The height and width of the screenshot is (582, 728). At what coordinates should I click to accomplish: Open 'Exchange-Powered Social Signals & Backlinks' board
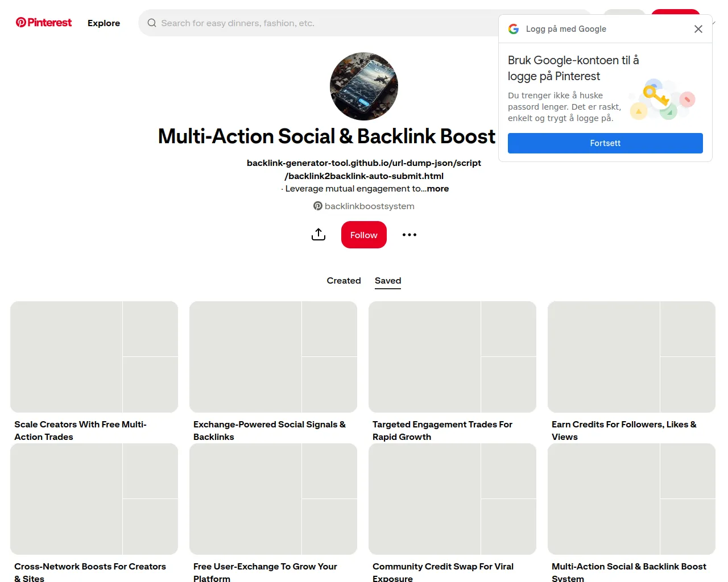[x=273, y=357]
